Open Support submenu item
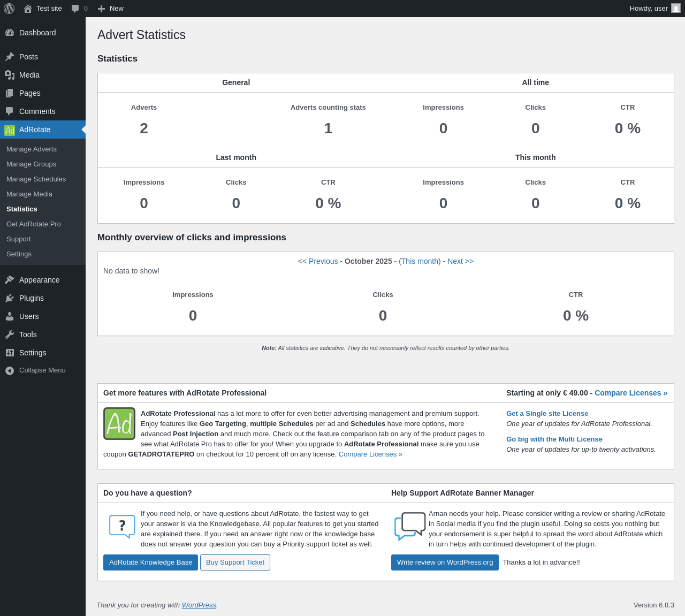Viewport: 685px width, 616px height. [19, 239]
